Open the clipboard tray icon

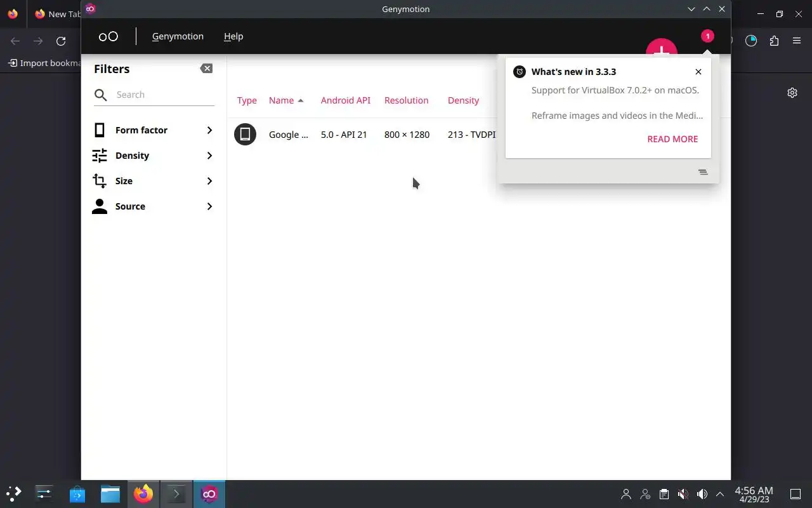pyautogui.click(x=664, y=494)
